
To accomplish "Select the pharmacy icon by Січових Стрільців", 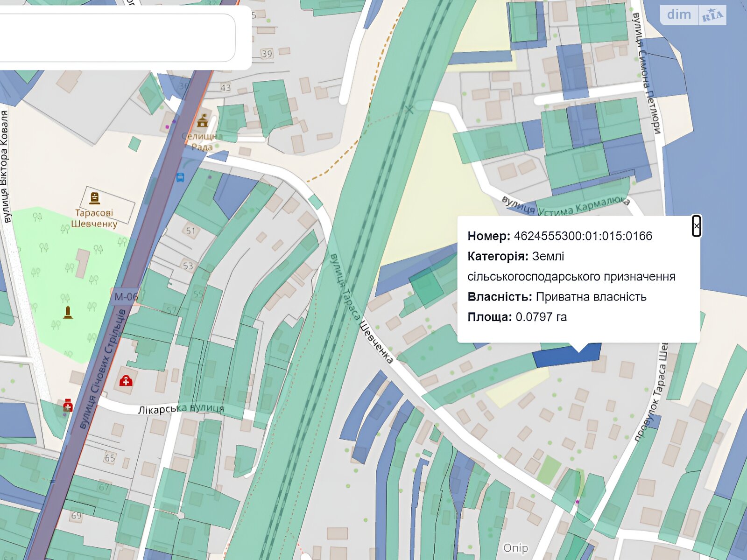I will point(68,405).
